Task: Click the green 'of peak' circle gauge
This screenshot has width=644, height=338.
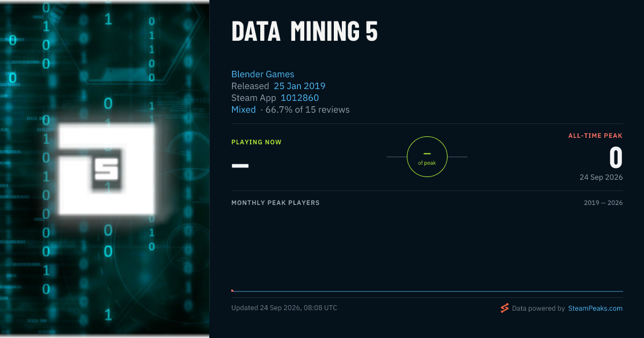Action: point(427,157)
